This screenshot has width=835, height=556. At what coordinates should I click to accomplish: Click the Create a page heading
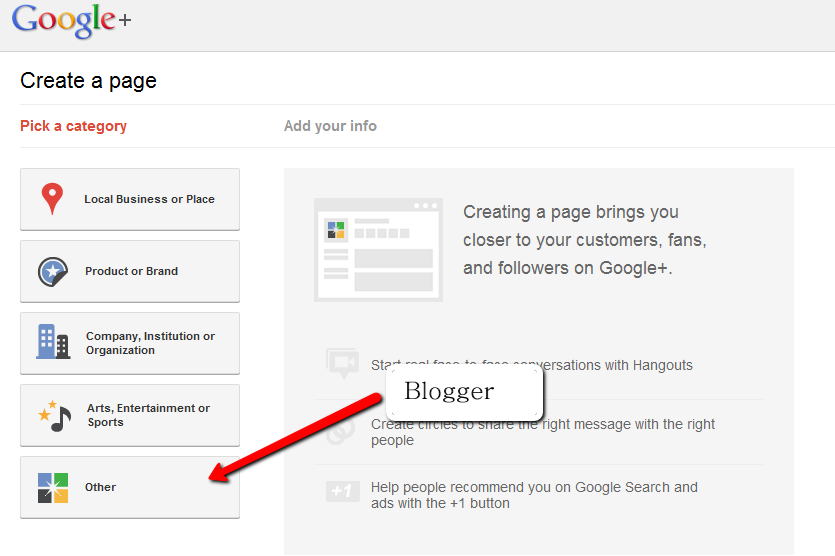coord(88,81)
